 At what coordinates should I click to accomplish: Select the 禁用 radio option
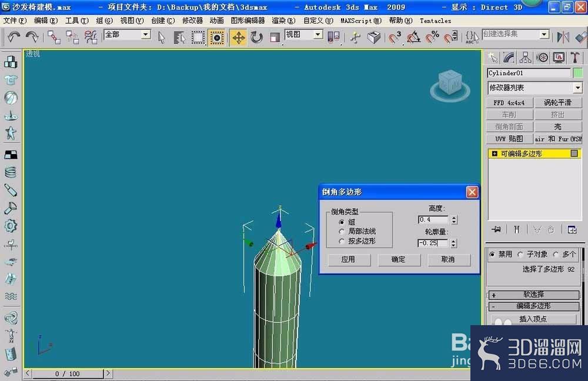click(x=492, y=254)
